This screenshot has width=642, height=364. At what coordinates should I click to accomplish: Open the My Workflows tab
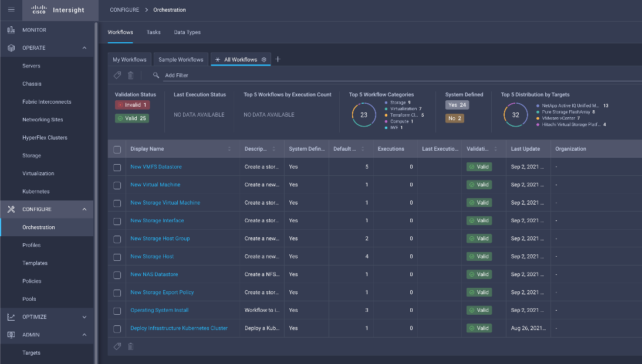(129, 60)
